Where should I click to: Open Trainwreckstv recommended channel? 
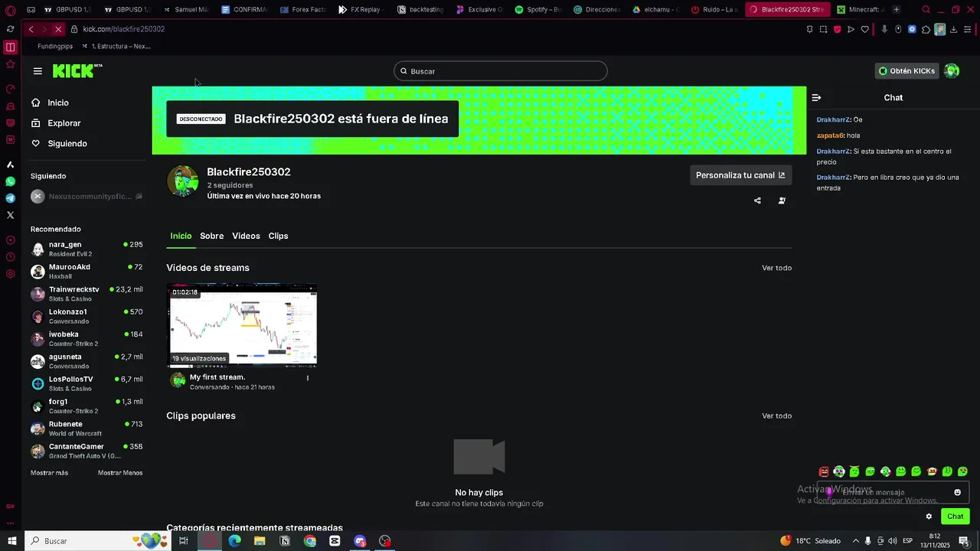[x=87, y=294]
